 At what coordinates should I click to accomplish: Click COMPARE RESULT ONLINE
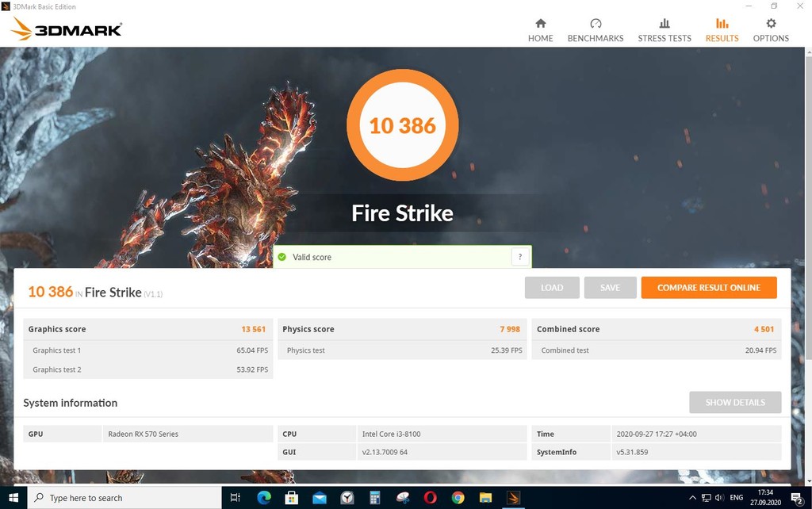709,287
